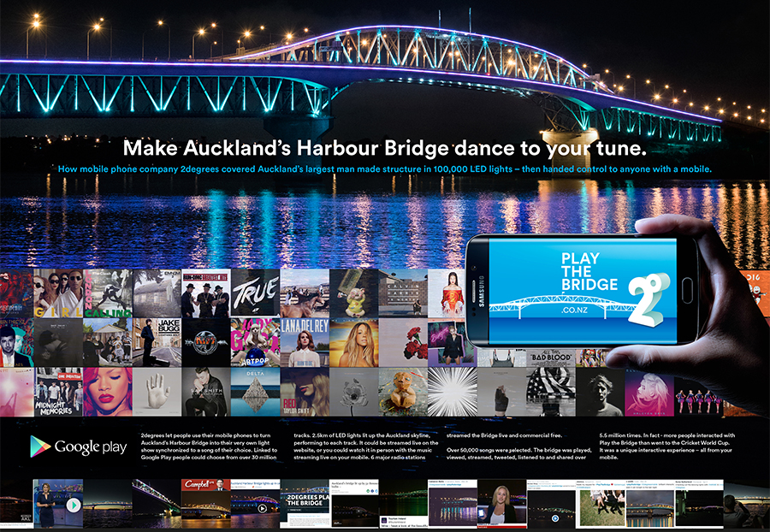Screen dimensions: 770x532
Task: Pick the Sam Smith album cover
Action: [x=205, y=392]
